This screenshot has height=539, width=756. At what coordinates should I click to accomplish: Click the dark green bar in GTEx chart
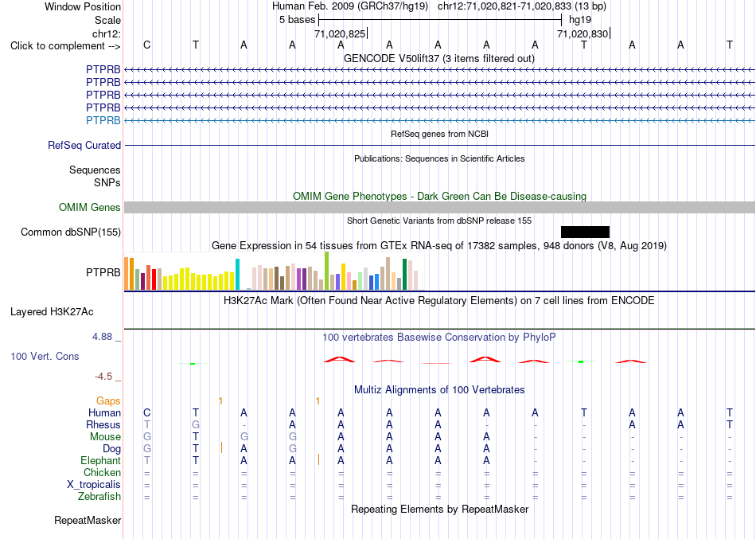(x=404, y=274)
